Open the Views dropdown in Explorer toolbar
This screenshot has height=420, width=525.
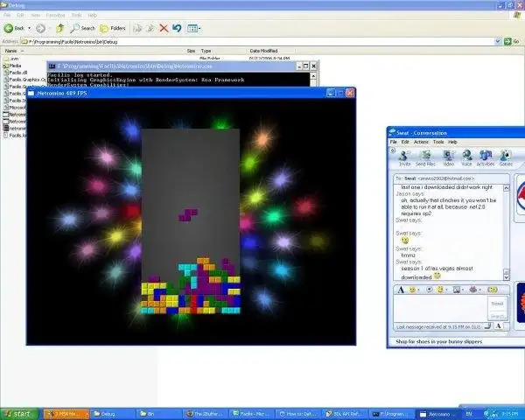click(194, 29)
